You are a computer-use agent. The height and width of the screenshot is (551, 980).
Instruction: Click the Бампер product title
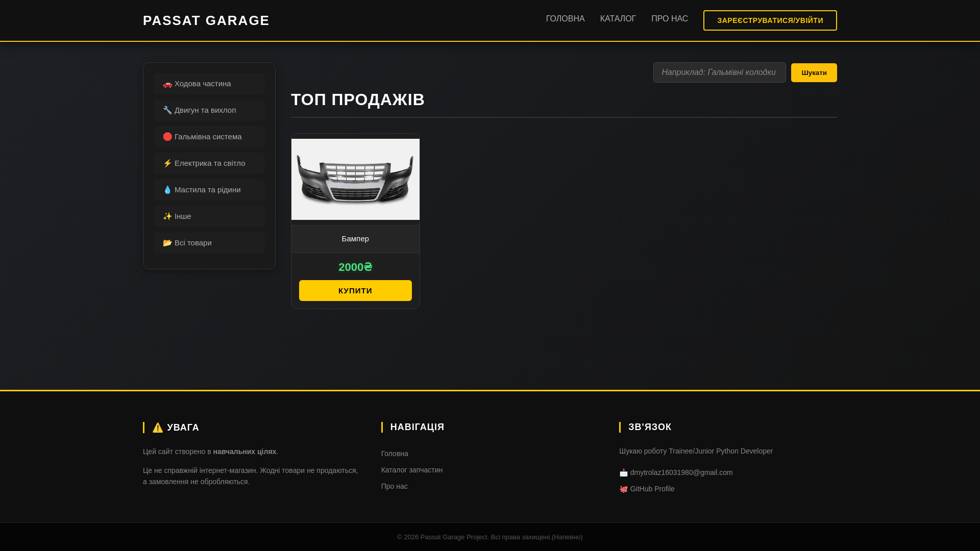355,239
